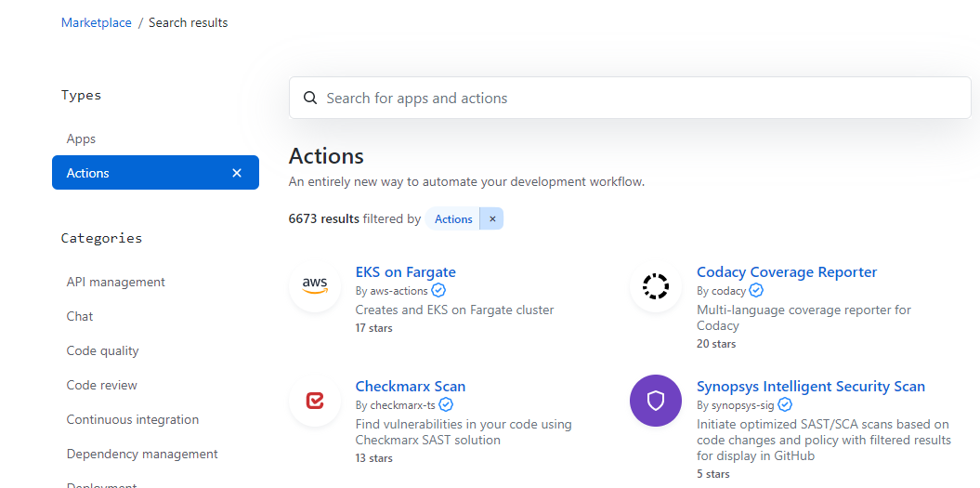Click 'Creates and EKS on Fargate cluster' description
This screenshot has width=980, height=488.
[454, 310]
